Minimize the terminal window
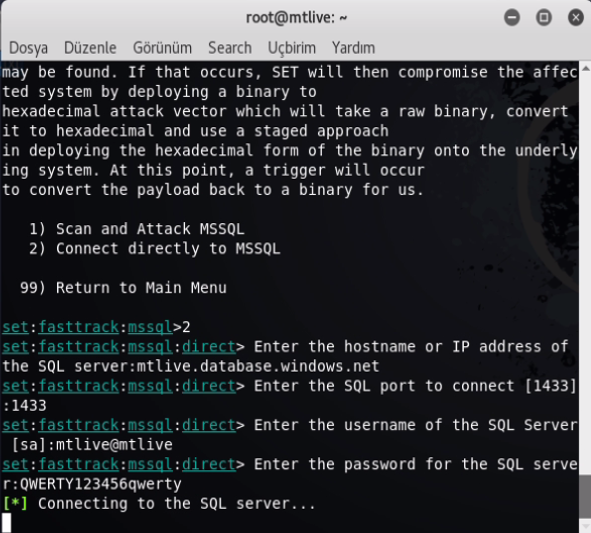The height and width of the screenshot is (533, 591). point(512,17)
